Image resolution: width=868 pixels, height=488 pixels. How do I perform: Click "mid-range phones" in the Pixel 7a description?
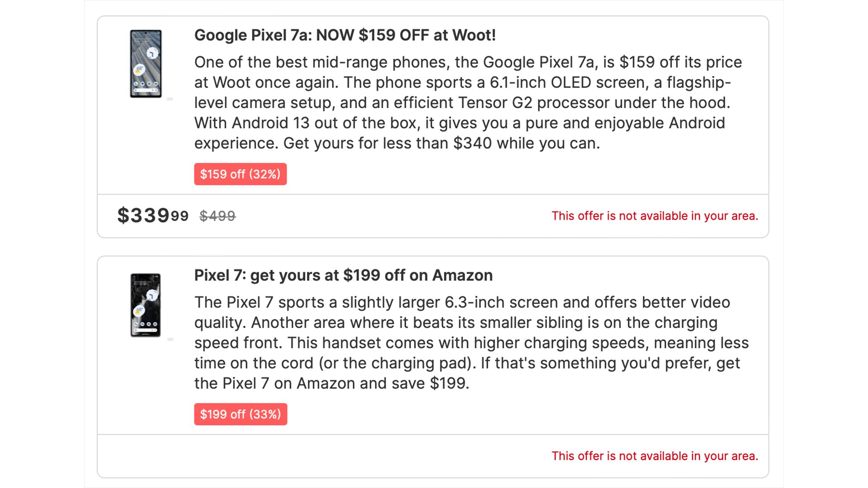(349, 62)
